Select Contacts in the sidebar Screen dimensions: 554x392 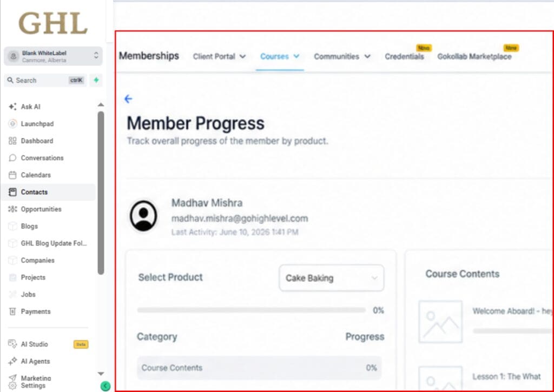48,192
